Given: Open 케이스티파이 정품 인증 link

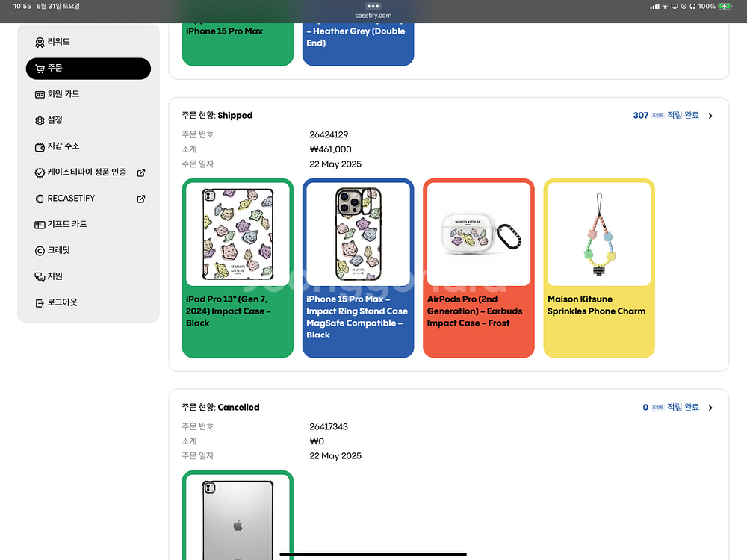Looking at the screenshot, I should [88, 172].
